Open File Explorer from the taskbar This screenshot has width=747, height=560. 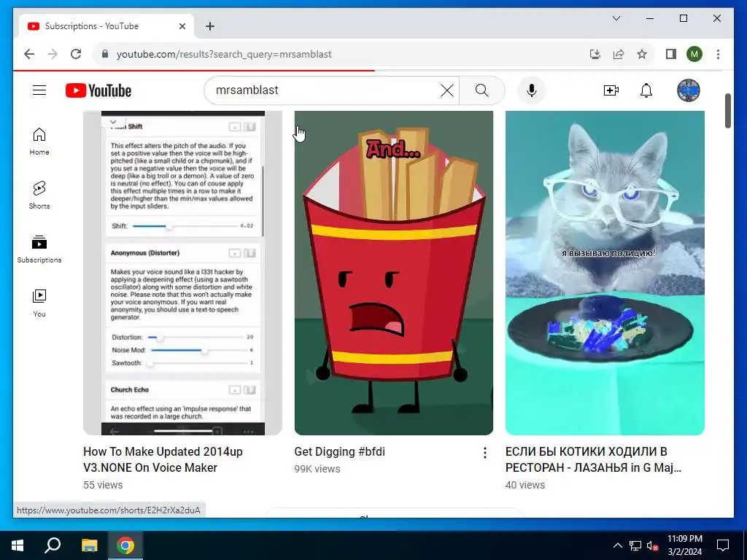89,545
